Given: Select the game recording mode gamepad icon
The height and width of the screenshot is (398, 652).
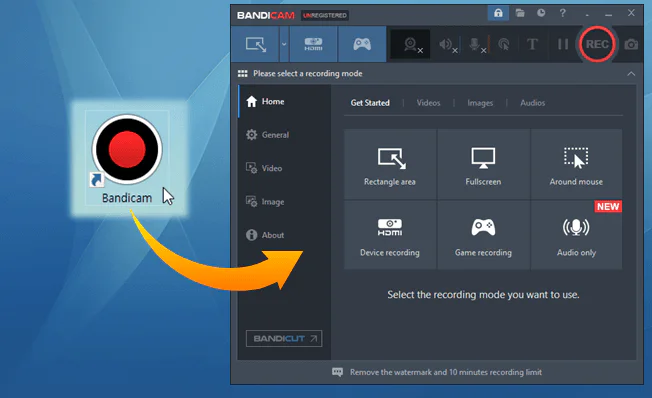Looking at the screenshot, I should 362,44.
